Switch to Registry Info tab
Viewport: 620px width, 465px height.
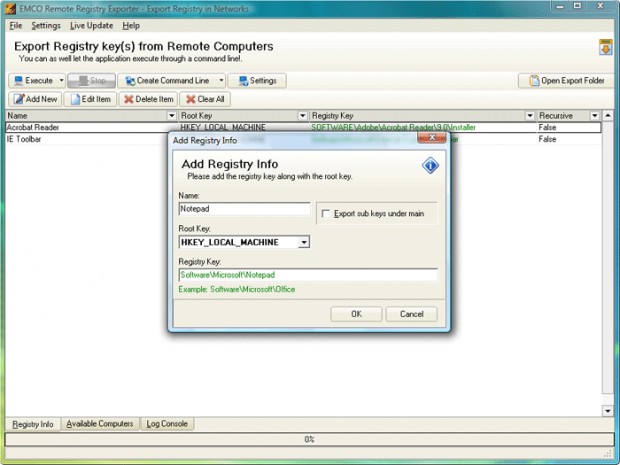pos(32,424)
